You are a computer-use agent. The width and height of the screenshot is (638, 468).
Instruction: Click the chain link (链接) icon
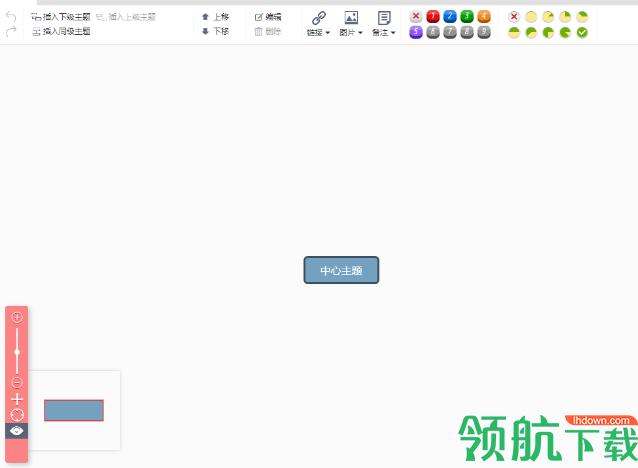(x=319, y=18)
